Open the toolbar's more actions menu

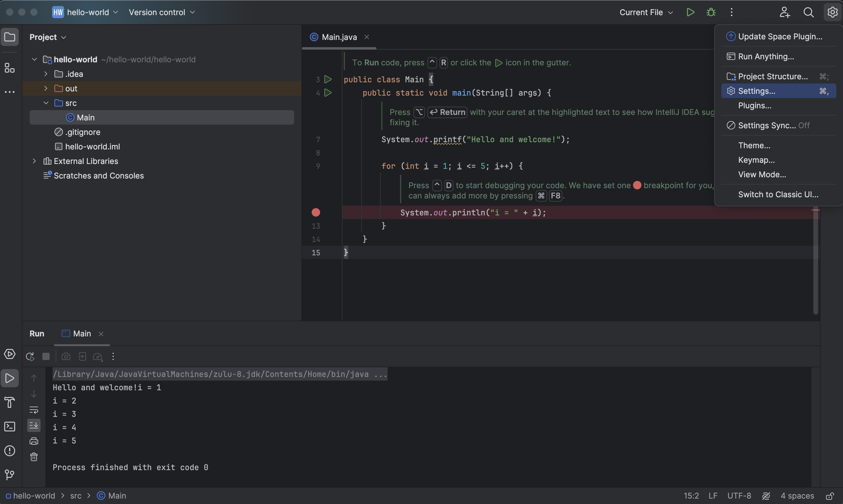pyautogui.click(x=732, y=12)
